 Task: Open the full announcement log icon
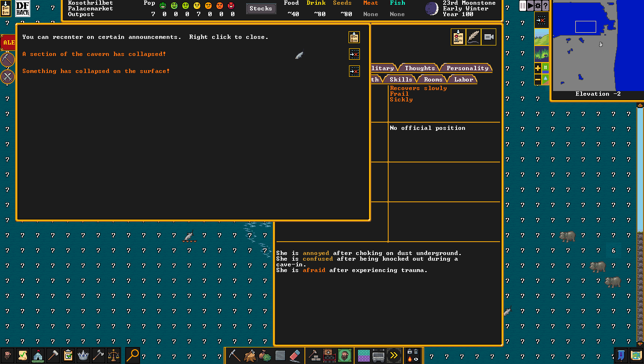pos(354,37)
